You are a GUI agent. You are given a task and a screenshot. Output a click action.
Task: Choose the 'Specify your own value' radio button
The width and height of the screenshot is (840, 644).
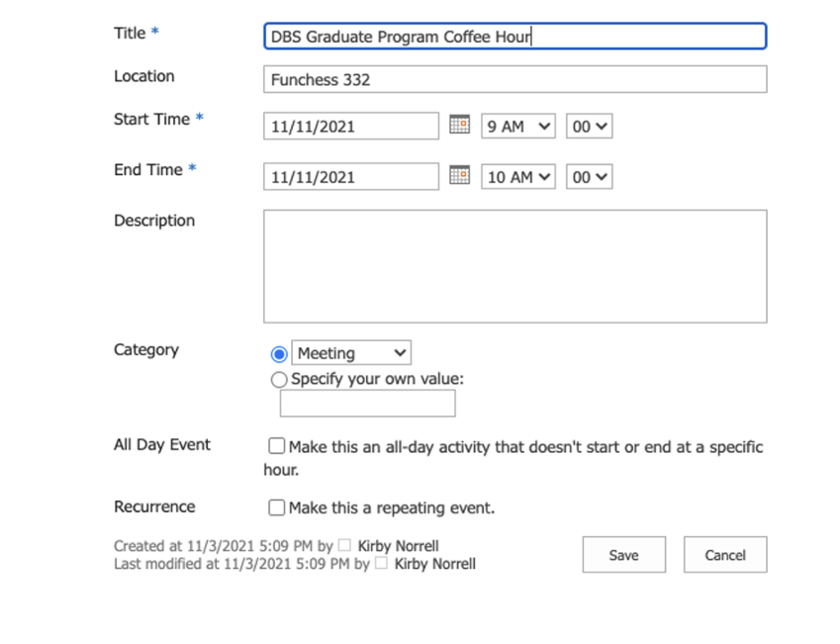click(x=279, y=380)
